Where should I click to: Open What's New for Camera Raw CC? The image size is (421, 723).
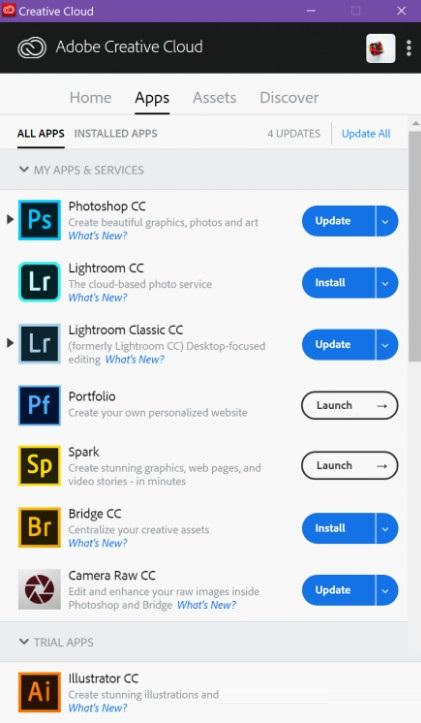[207, 604]
